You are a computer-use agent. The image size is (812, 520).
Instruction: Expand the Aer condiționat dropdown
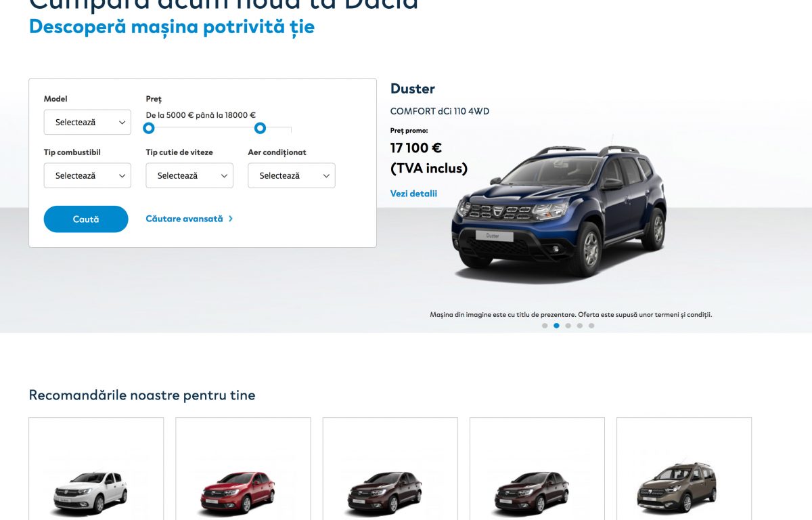[x=292, y=175]
